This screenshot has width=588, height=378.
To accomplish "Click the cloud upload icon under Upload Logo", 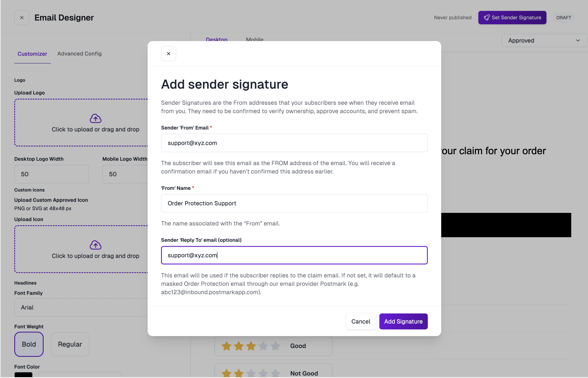I will coord(96,118).
